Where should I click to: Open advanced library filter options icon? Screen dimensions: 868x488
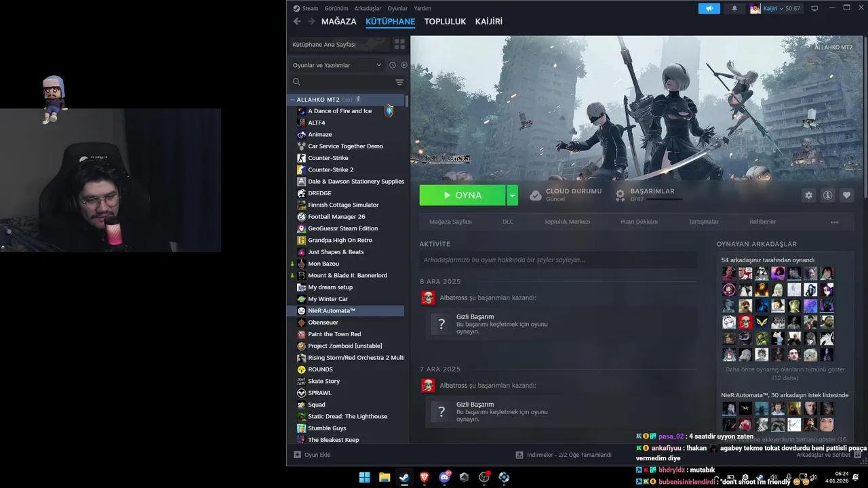point(399,82)
